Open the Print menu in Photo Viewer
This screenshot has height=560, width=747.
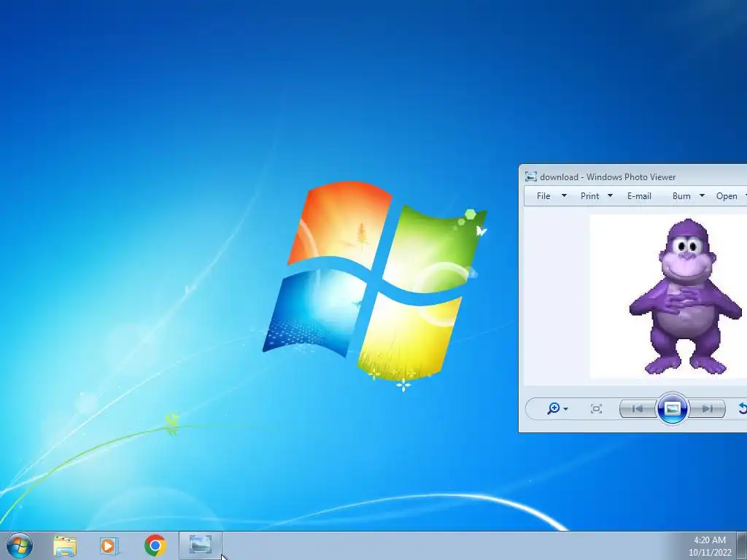point(589,196)
